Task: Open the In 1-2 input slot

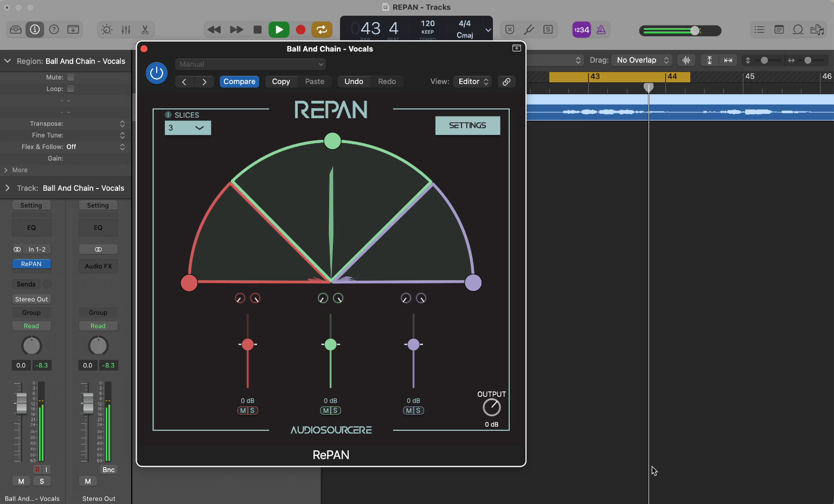Action: [37, 249]
